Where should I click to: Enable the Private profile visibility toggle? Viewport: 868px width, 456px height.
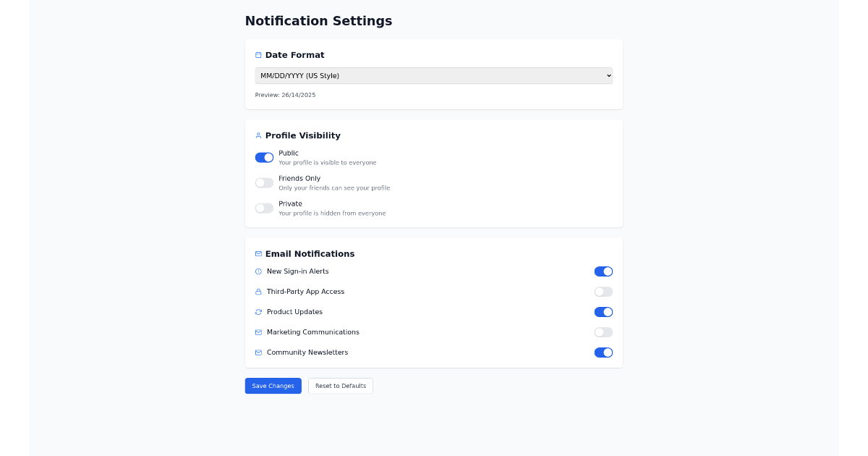pos(264,208)
